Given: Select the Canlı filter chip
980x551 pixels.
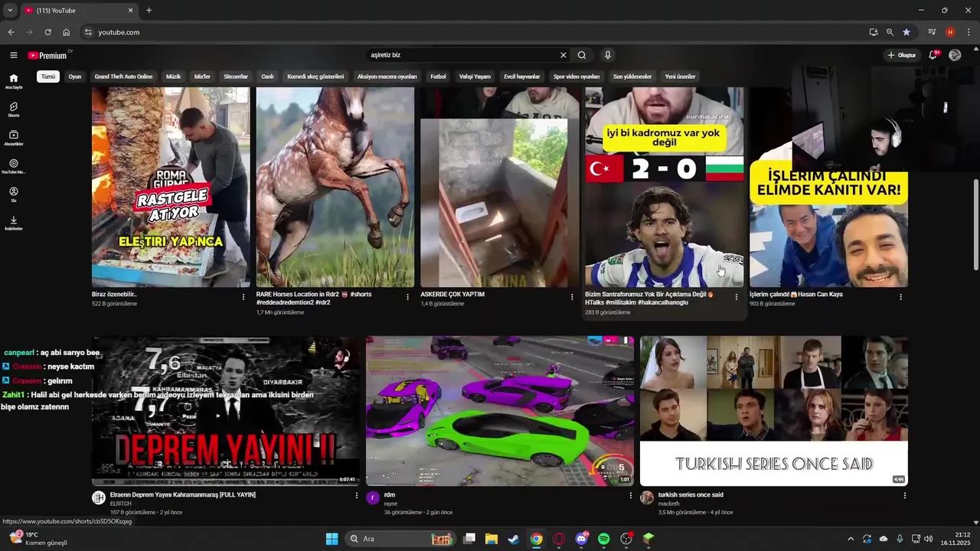Looking at the screenshot, I should click(267, 77).
